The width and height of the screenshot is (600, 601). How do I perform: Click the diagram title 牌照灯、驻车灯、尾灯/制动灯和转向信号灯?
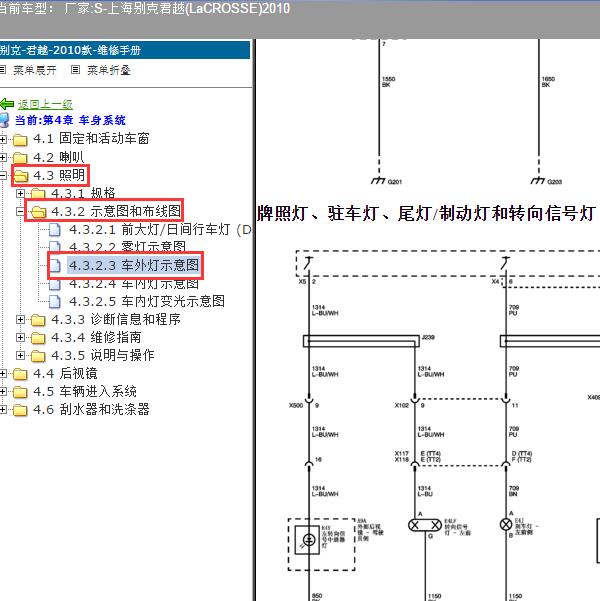pyautogui.click(x=426, y=213)
